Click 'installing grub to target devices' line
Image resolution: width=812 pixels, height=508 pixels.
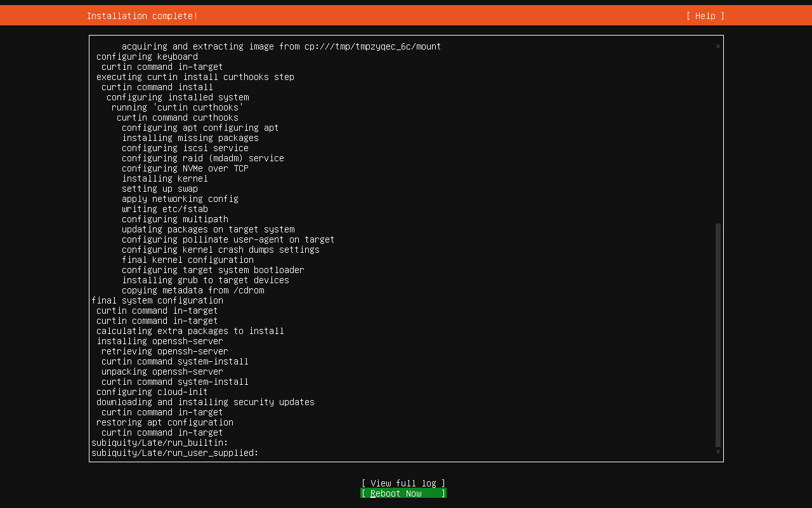pyautogui.click(x=206, y=280)
